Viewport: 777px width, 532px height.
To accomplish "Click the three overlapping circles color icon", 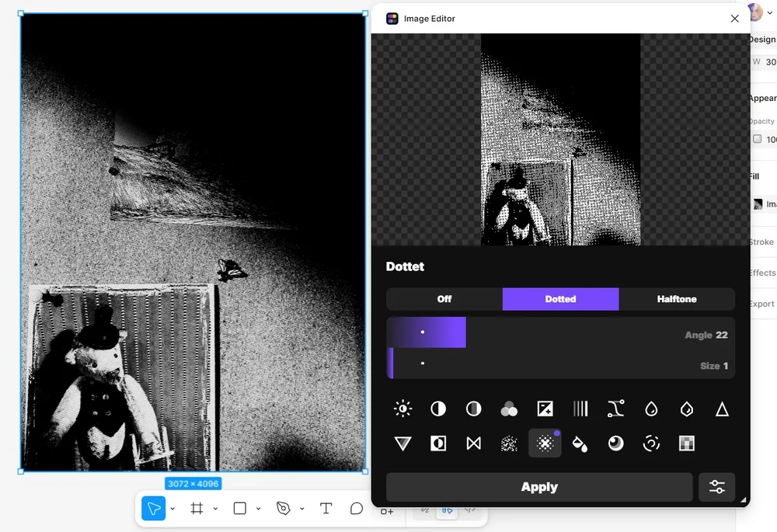I will [509, 409].
